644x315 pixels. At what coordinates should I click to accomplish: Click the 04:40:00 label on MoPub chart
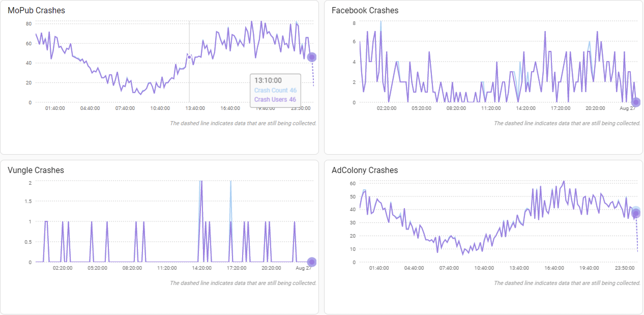pyautogui.click(x=90, y=108)
